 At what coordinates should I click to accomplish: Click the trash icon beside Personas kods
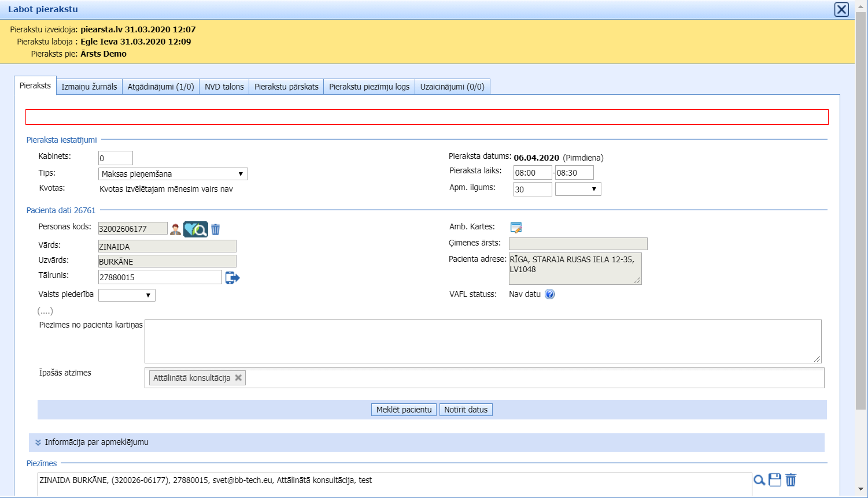(x=215, y=229)
